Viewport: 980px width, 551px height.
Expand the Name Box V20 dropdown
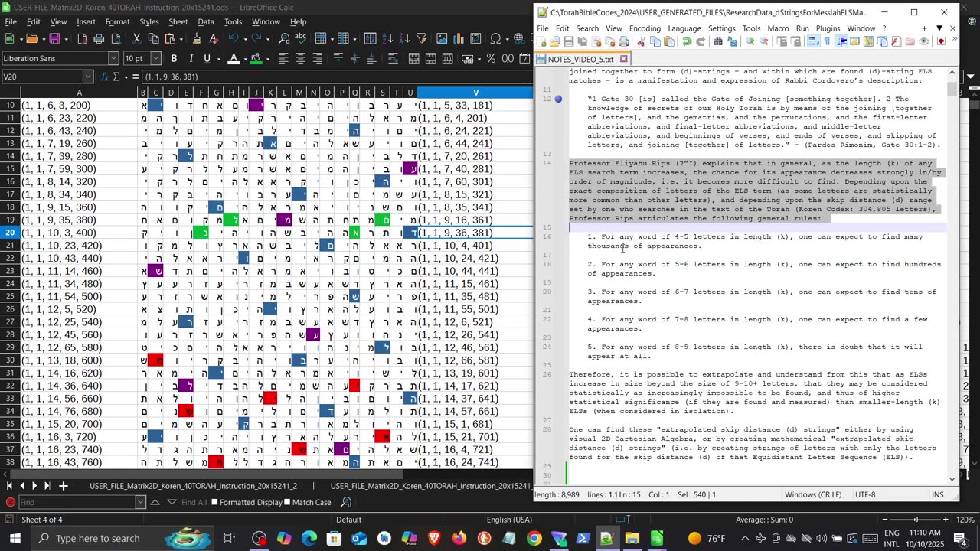(x=88, y=77)
